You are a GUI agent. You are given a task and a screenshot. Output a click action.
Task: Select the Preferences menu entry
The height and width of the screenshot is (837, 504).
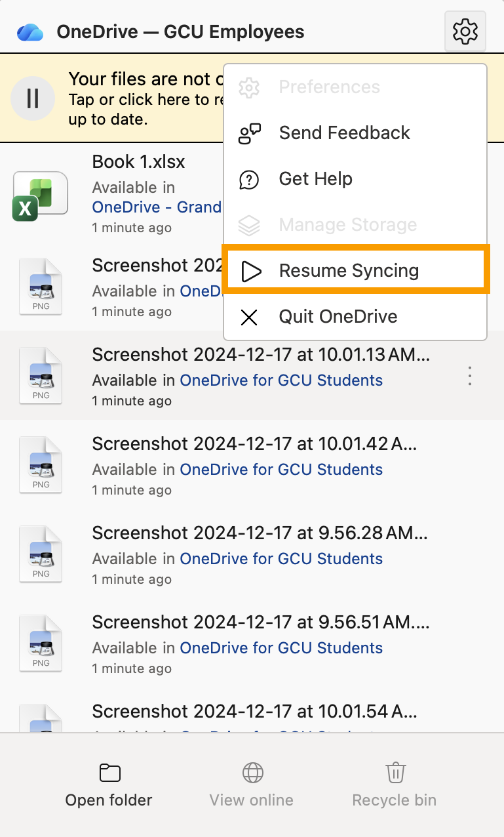[x=329, y=87]
